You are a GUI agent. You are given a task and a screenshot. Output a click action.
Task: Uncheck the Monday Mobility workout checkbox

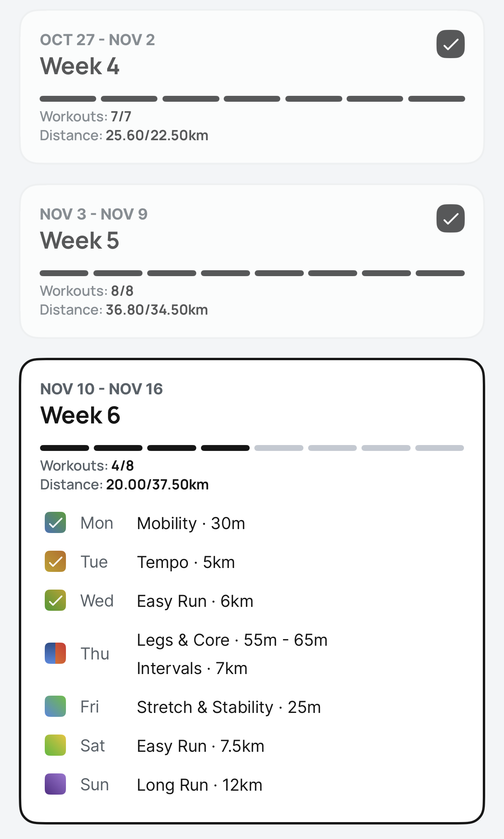pyautogui.click(x=55, y=522)
